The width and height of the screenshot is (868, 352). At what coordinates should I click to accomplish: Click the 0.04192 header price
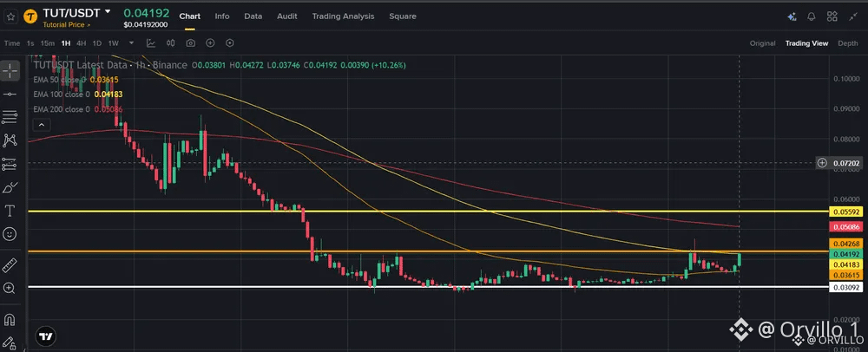tap(147, 13)
